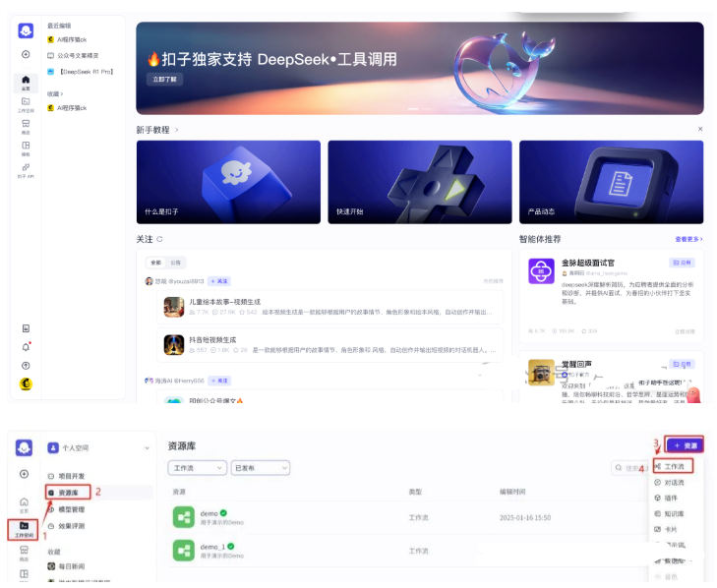Go to 主页 home icon in the 资源库 window sidebar
717x588 pixels.
tap(24, 504)
